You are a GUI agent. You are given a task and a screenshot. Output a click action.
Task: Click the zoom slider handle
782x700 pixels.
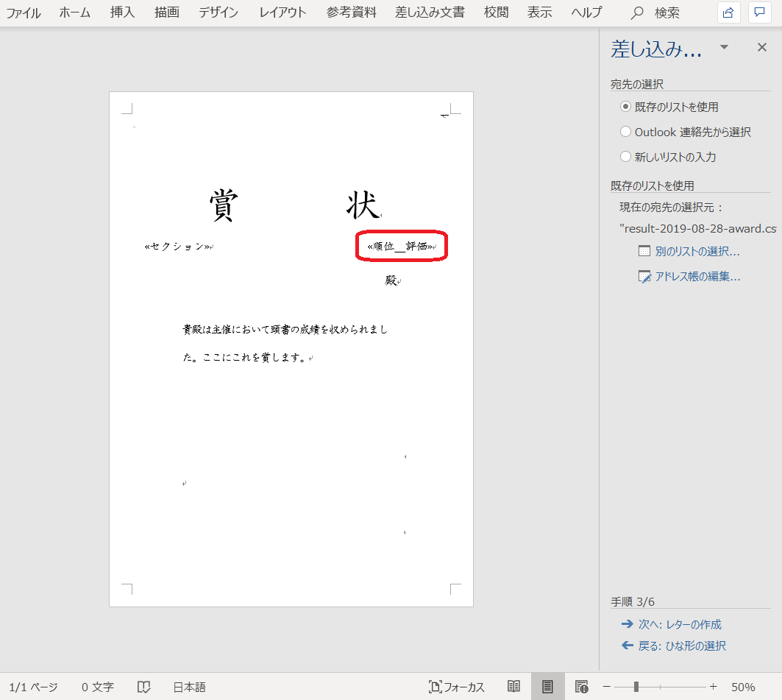(636, 687)
